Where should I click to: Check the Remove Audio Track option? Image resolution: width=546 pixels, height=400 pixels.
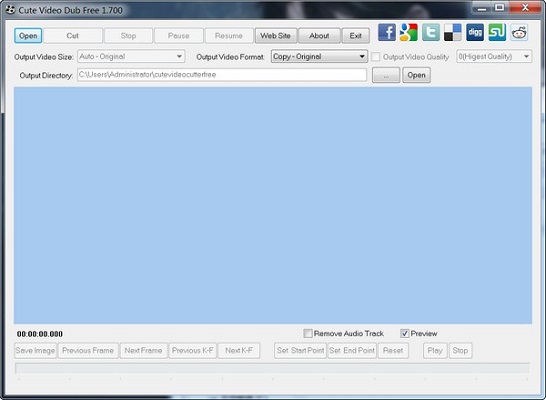308,334
